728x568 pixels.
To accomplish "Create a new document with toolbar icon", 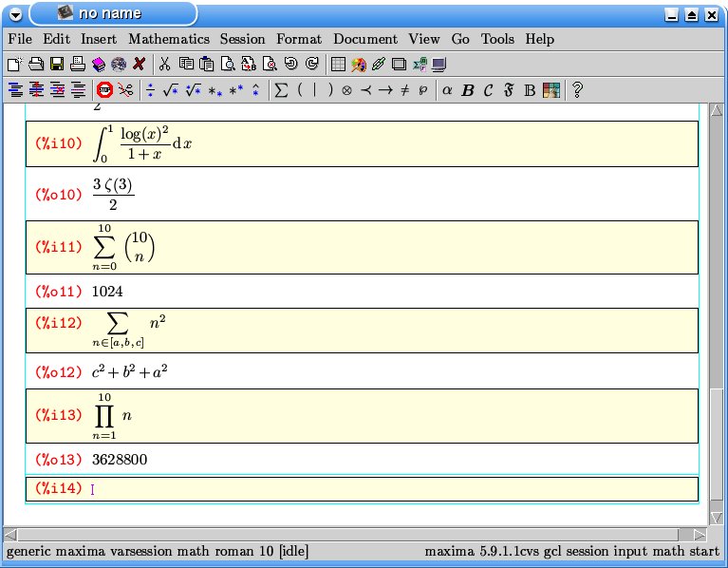I will 15,64.
